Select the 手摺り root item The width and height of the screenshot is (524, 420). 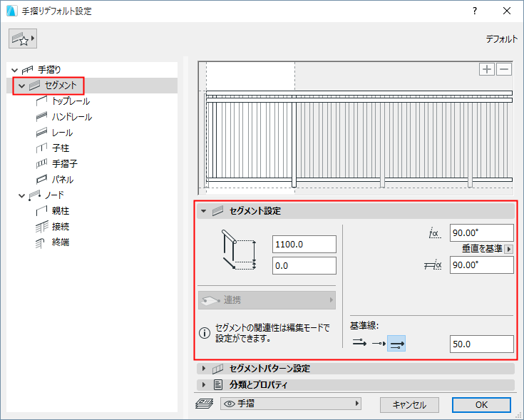49,69
